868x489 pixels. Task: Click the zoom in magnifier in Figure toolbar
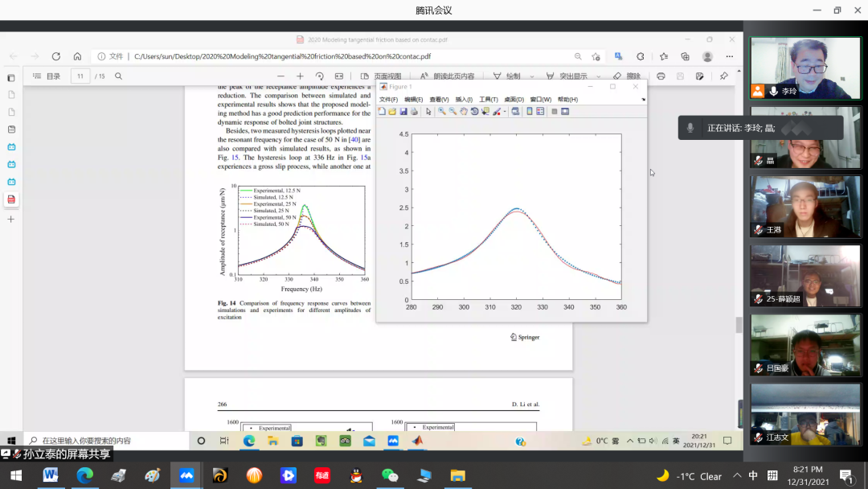pos(441,112)
